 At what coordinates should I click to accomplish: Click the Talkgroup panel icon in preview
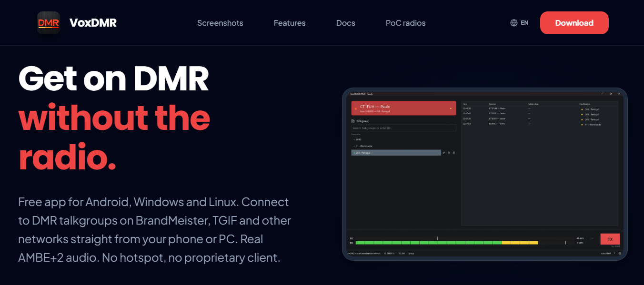[353, 121]
